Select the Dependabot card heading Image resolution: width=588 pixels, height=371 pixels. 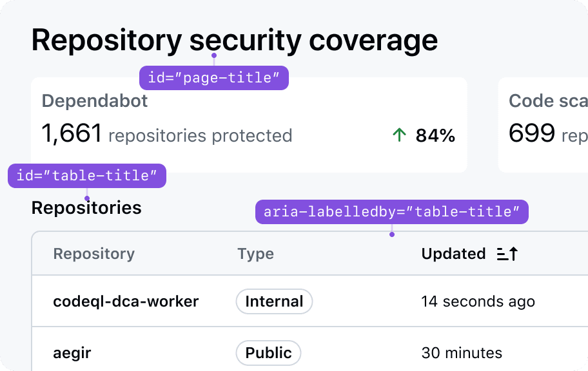pos(95,100)
